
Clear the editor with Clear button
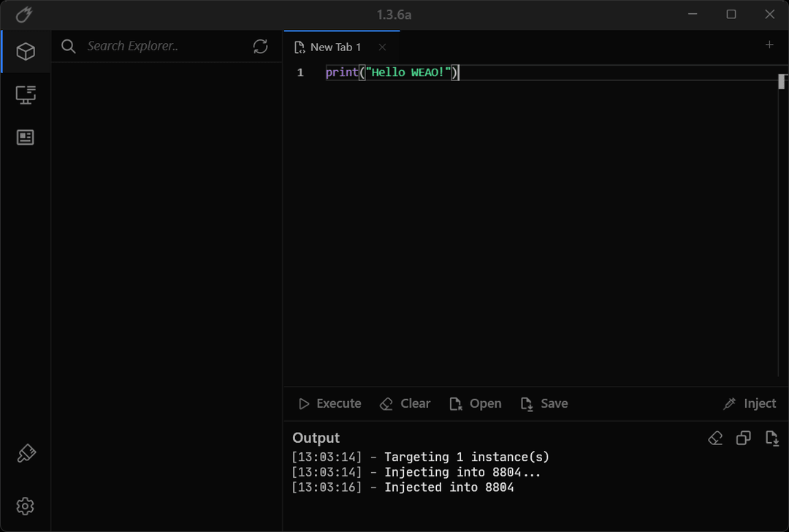(x=405, y=403)
